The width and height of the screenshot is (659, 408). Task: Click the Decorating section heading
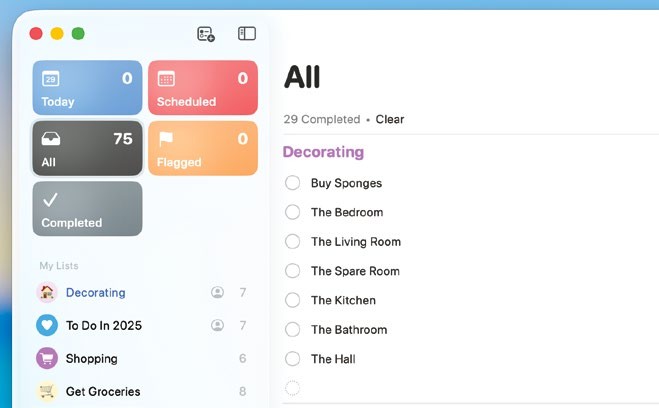(323, 152)
